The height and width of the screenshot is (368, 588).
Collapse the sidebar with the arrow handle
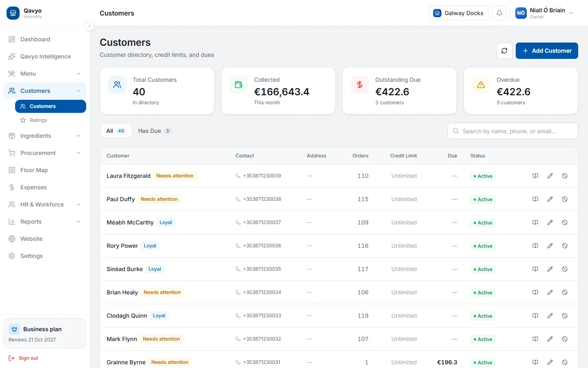[89, 26]
